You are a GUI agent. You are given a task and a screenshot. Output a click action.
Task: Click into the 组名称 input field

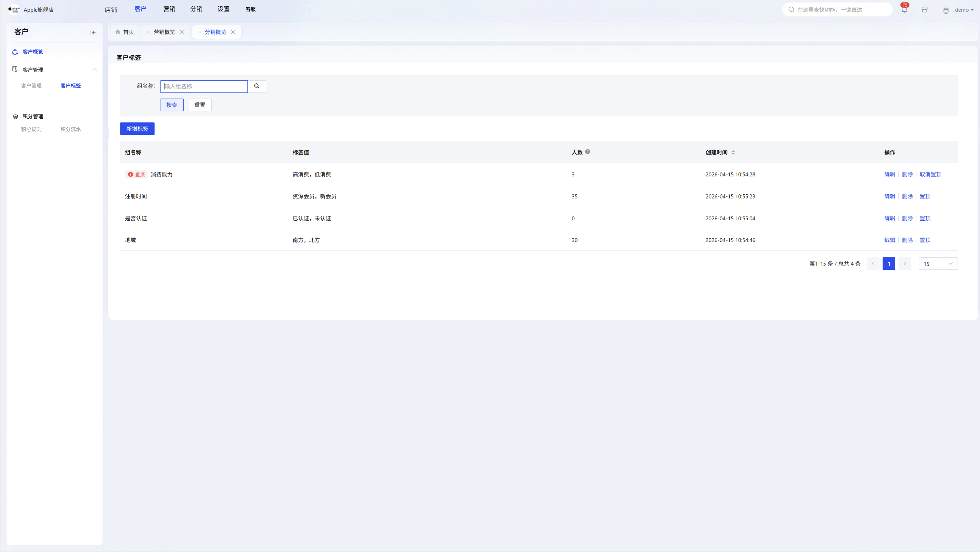coord(204,86)
